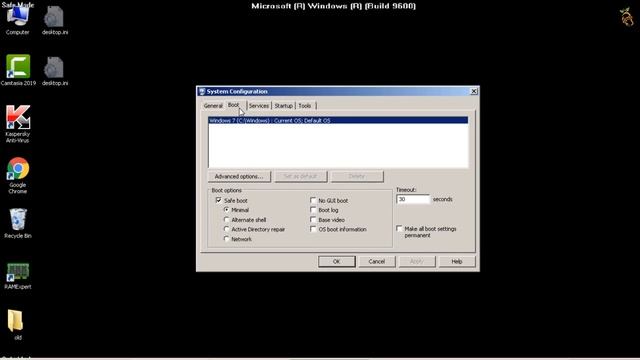
Task: Click Advanced options button
Action: pyautogui.click(x=239, y=176)
